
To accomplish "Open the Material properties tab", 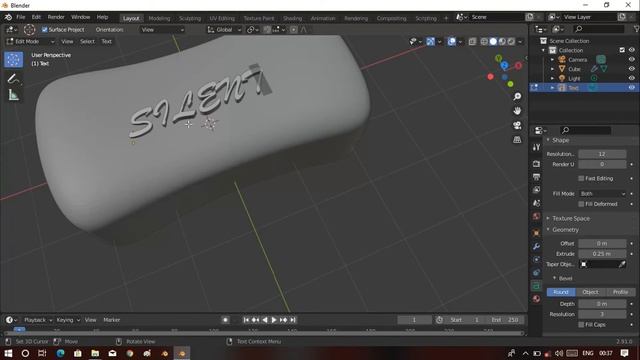I will pyautogui.click(x=536, y=299).
